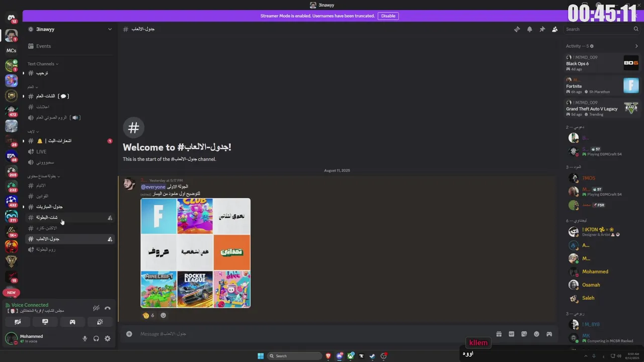The width and height of the screenshot is (644, 362).
Task: Open the EA server icon
Action: [x=11, y=156]
